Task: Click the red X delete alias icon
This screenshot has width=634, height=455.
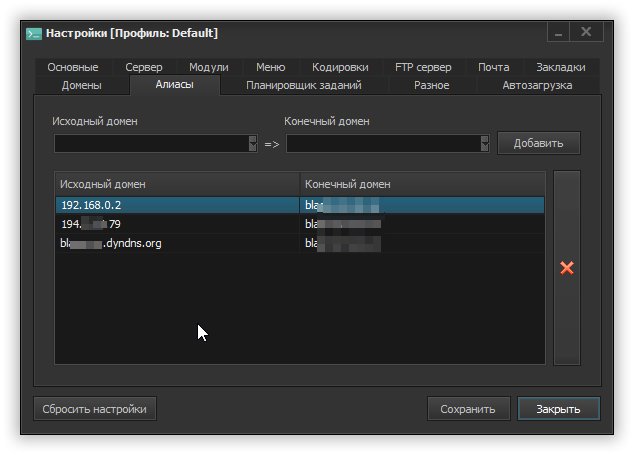Action: coord(567,268)
